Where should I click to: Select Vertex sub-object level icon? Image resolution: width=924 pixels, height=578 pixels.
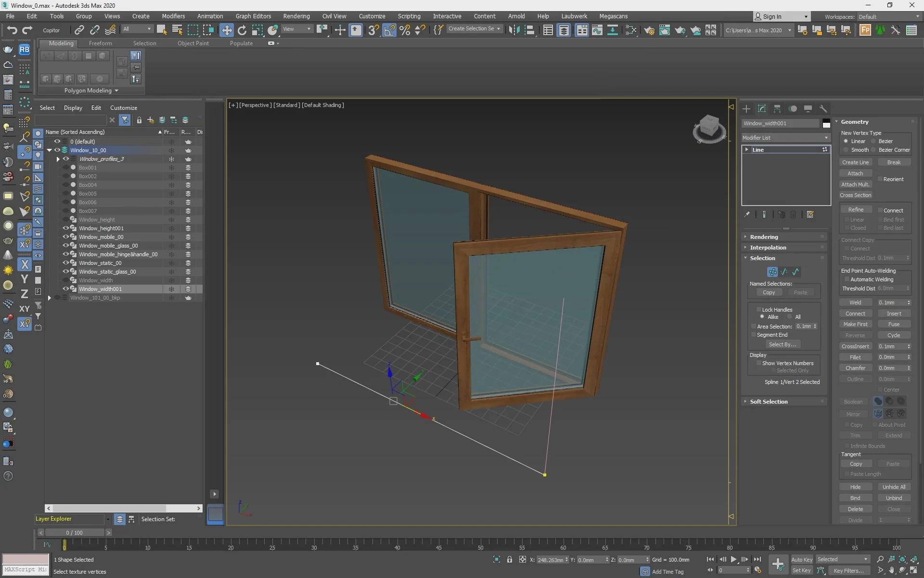(772, 272)
